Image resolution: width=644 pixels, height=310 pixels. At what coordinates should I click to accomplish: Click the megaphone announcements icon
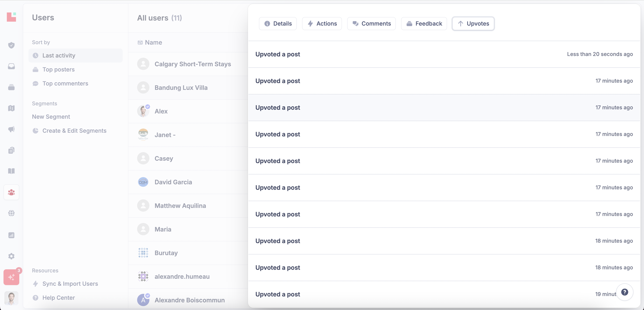(11, 129)
